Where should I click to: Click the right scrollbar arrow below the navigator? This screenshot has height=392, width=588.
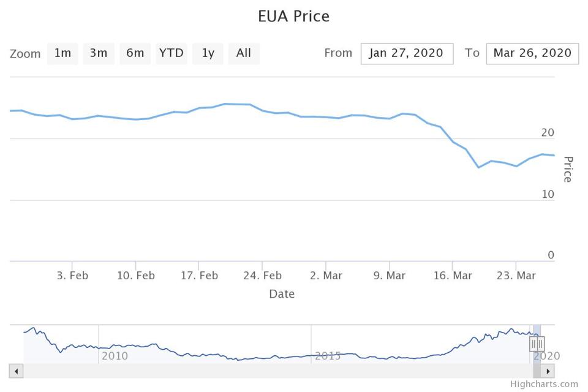(547, 371)
